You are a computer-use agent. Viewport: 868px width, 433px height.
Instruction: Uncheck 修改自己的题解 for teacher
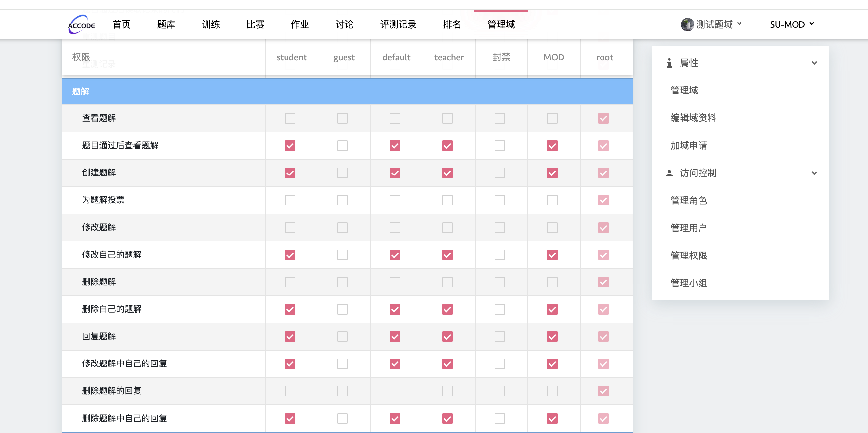click(447, 255)
